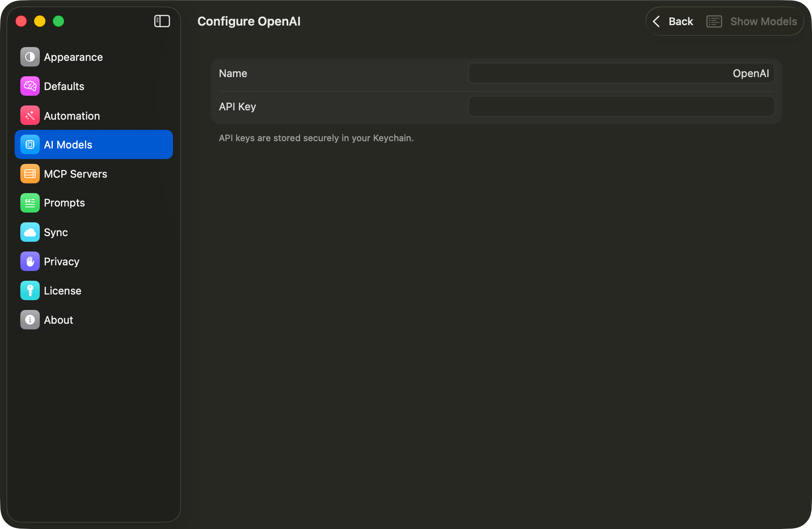Open the Sync settings section

point(94,232)
